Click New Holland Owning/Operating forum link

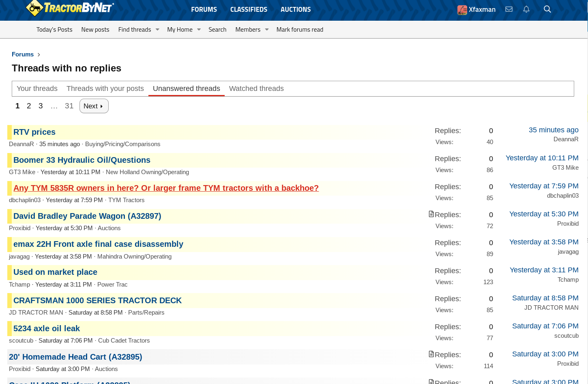click(x=147, y=172)
